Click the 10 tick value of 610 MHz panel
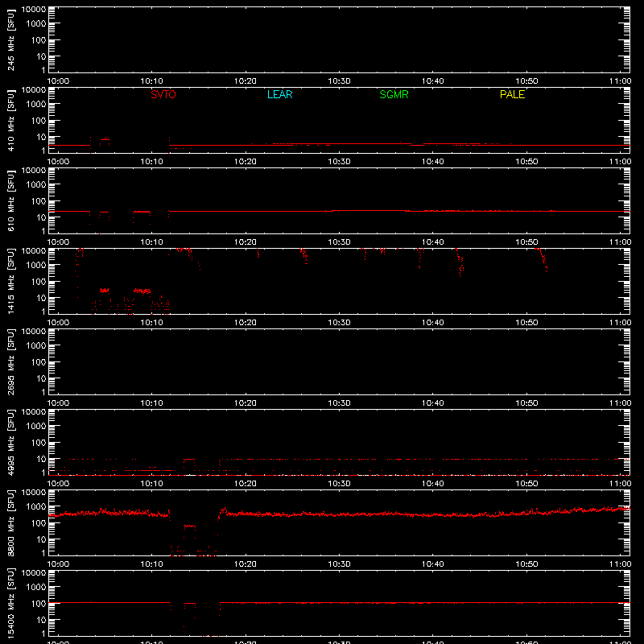644x644 pixels. point(42,217)
